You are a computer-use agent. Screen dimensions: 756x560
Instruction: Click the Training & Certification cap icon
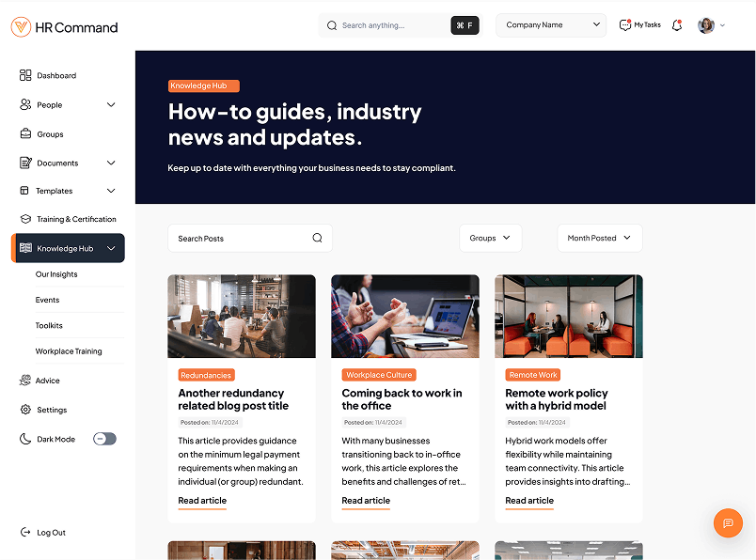click(x=25, y=219)
